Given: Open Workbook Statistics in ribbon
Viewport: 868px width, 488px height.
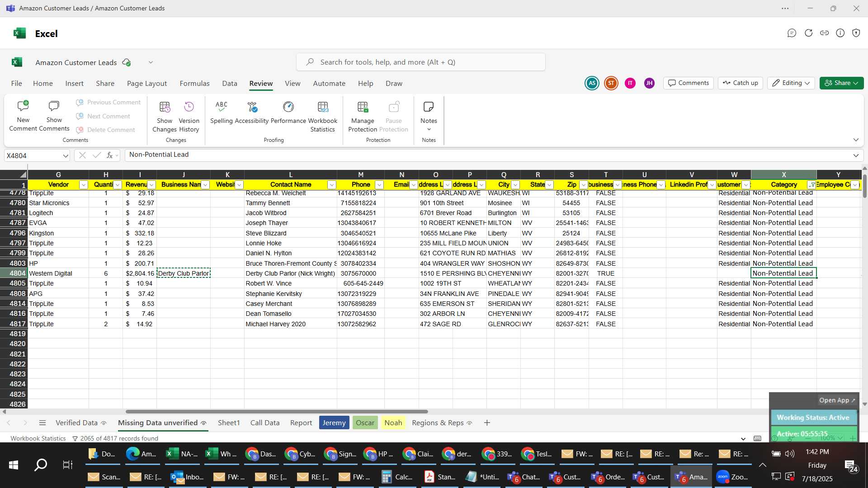Looking at the screenshot, I should pos(323,117).
